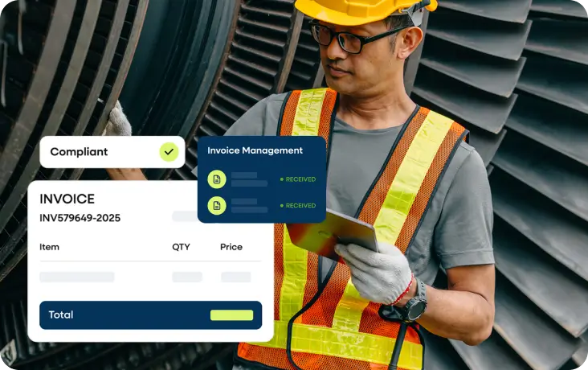Select the Compliant status badge label
The image size is (588, 370).
tap(79, 152)
